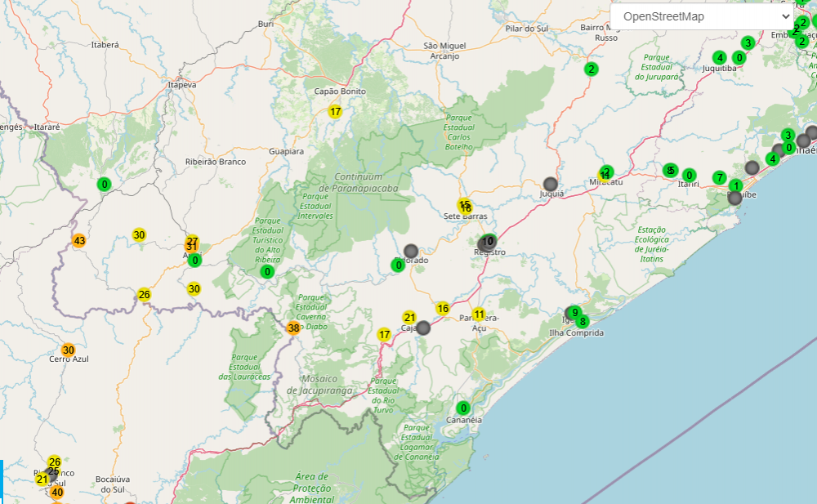Select green marker 7 near Peruíbe

[719, 177]
